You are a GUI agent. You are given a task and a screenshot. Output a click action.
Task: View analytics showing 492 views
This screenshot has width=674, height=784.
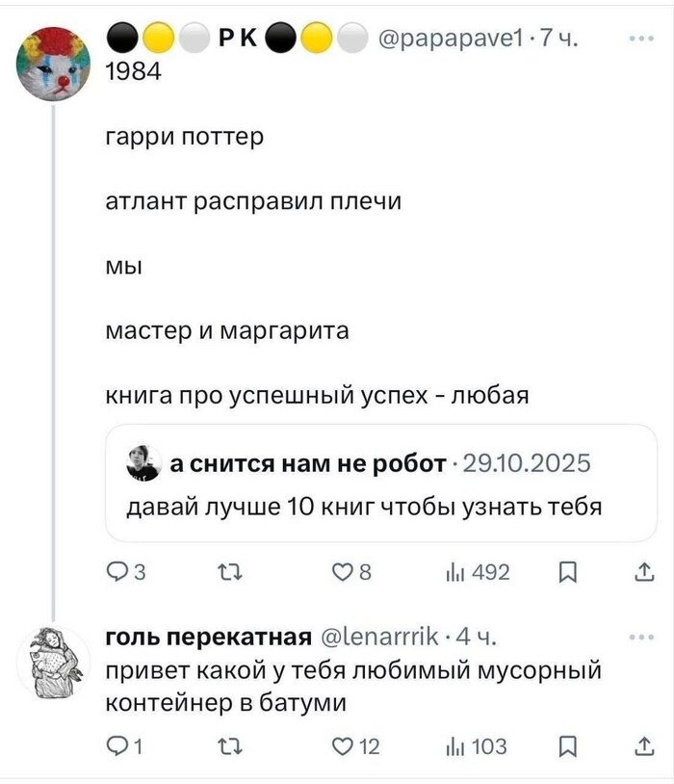coord(460,569)
